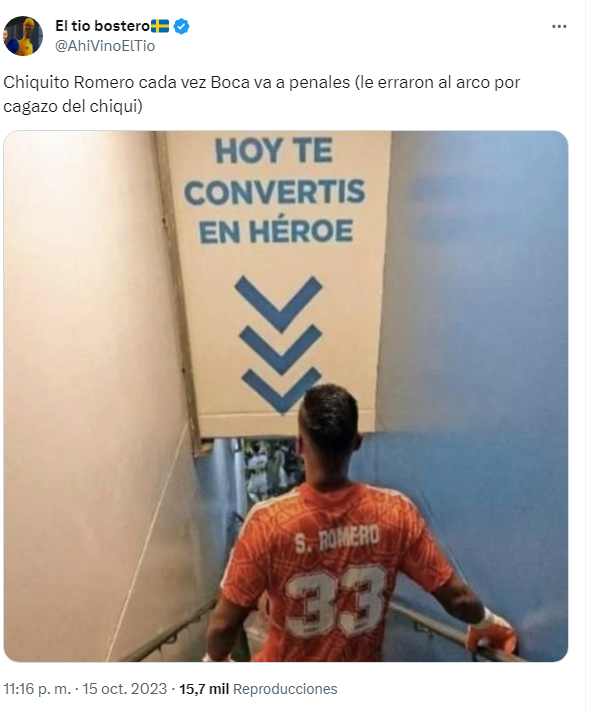
Task: Open the @AhiVinoElTio handle link
Action: point(105,46)
